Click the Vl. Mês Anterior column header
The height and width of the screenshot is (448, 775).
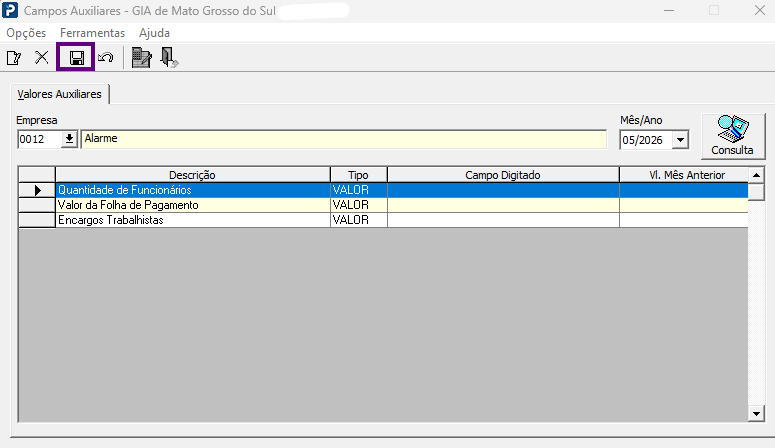point(684,175)
